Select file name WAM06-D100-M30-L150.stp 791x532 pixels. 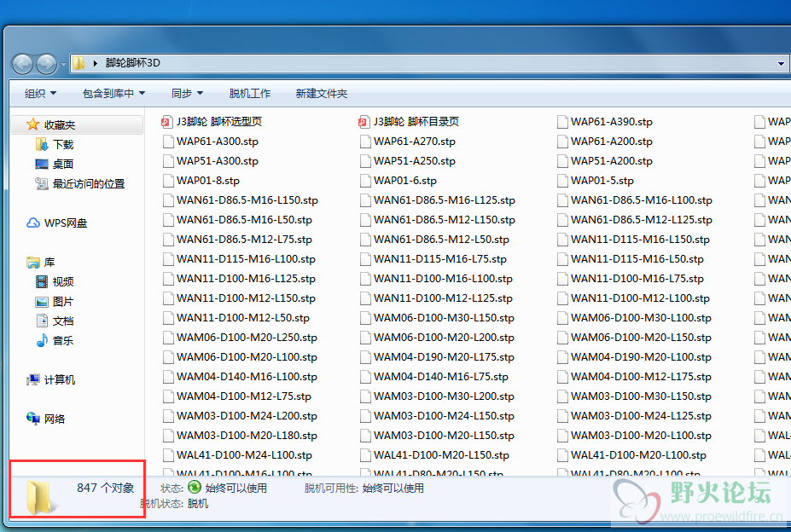pos(444,318)
